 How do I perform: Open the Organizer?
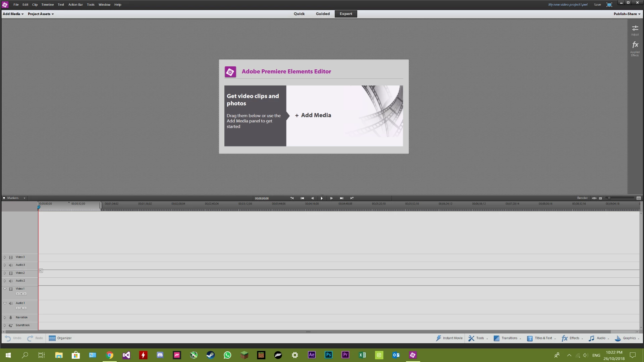pyautogui.click(x=60, y=338)
